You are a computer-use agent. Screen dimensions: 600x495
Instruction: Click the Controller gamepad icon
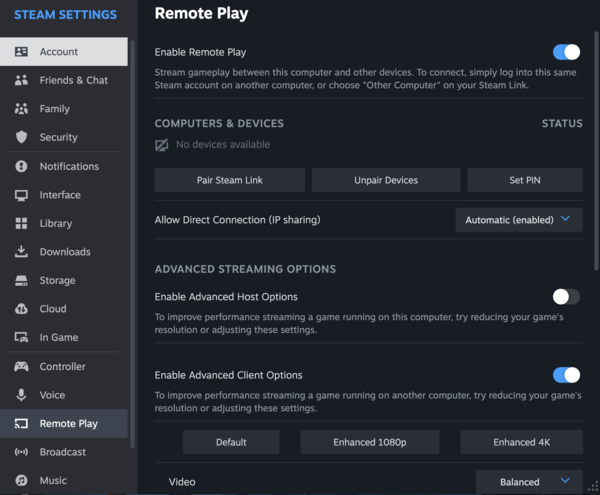[21, 367]
